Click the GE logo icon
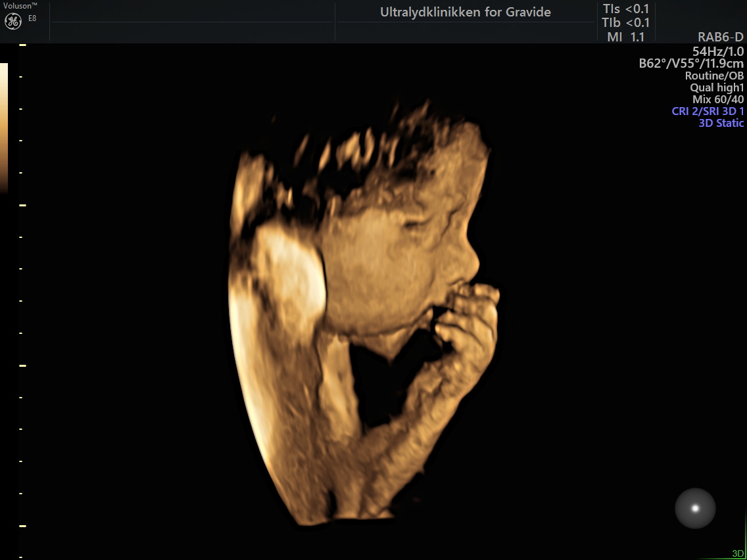 tap(13, 20)
